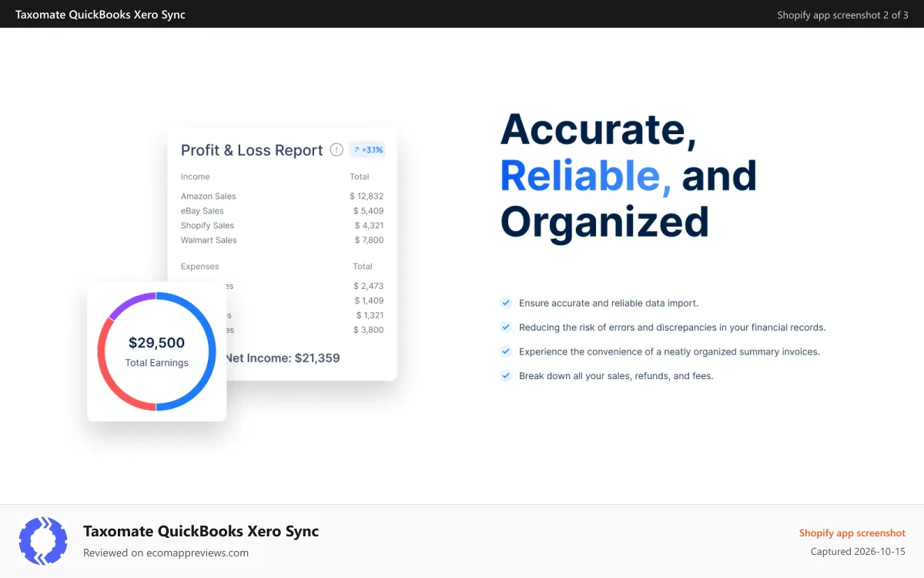This screenshot has width=924, height=578.
Task: Click checkmark icon beside break down all sales
Action: coord(506,376)
